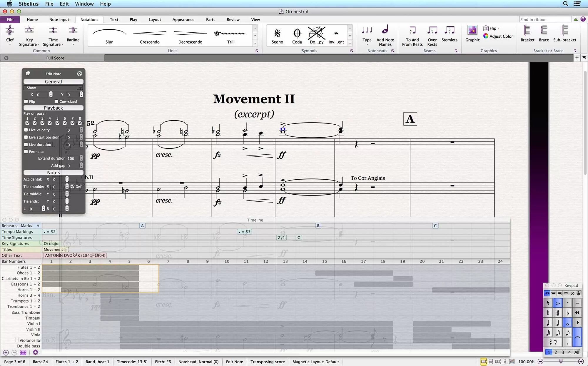
Task: Click Add Note Names icon
Action: click(x=385, y=30)
